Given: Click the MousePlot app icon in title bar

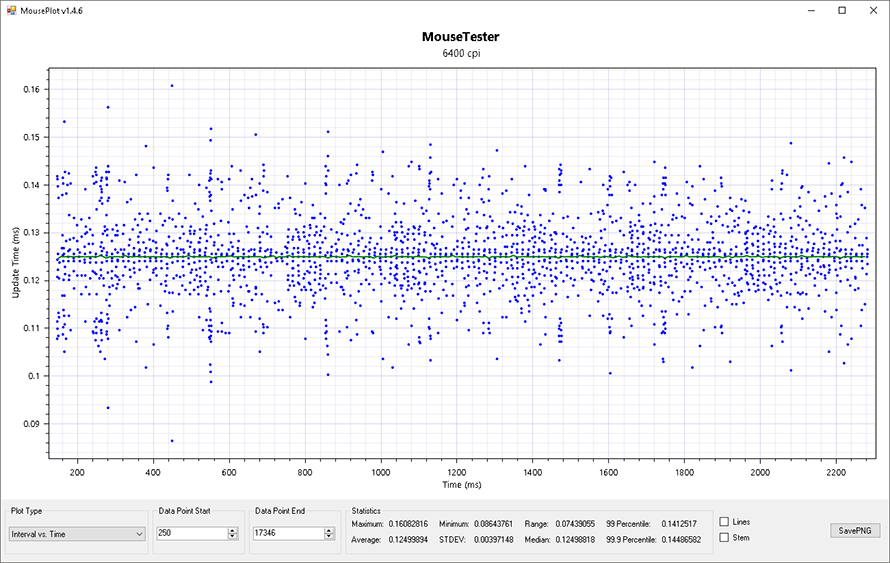Looking at the screenshot, I should point(11,10).
